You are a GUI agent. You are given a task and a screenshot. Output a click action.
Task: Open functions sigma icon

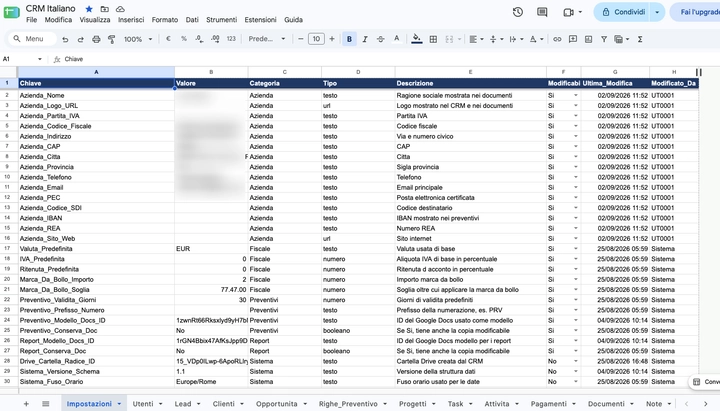[640, 39]
